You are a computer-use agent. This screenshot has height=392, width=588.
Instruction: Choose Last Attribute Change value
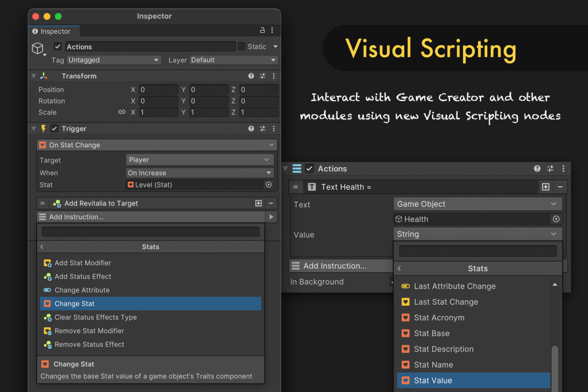tap(473, 286)
